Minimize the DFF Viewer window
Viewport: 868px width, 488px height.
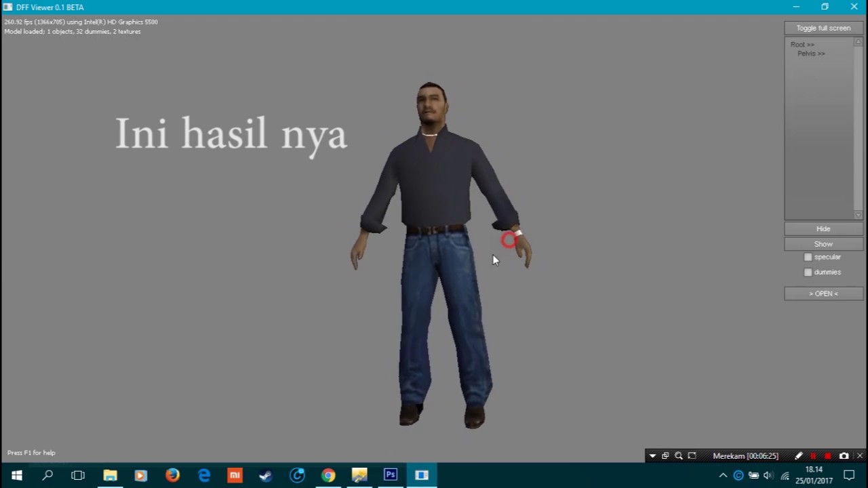[796, 7]
